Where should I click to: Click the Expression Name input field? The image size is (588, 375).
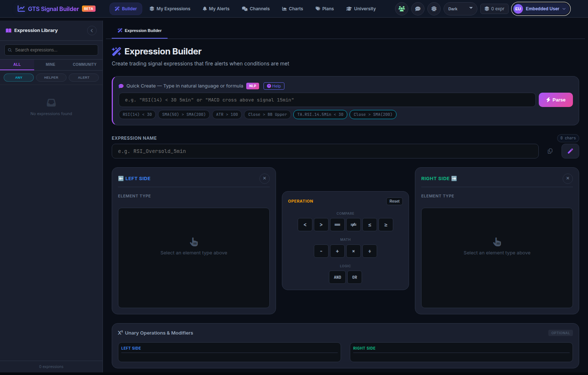[325, 151]
